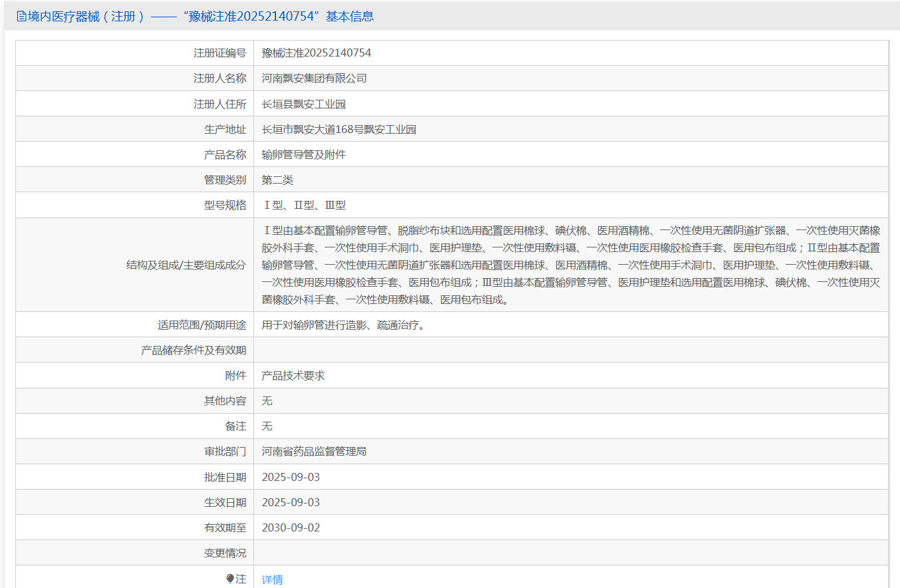
Task: Select the attachment value 产品技术要求
Action: click(x=293, y=375)
